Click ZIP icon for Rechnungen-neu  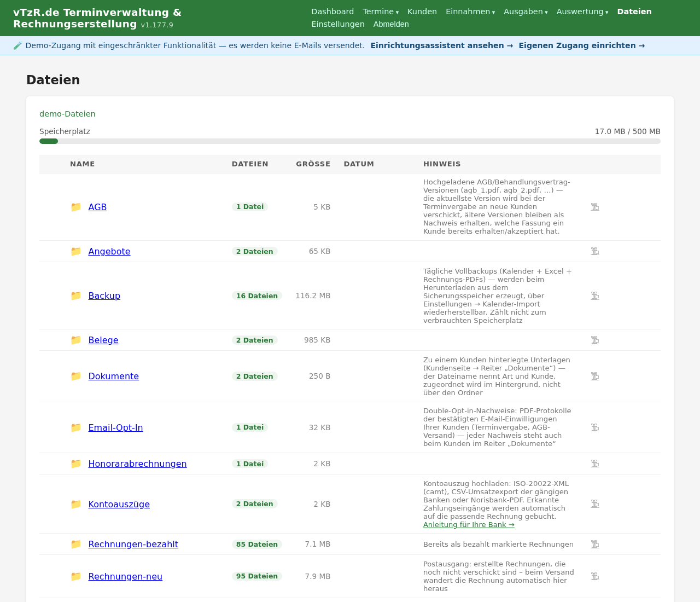coord(595,576)
